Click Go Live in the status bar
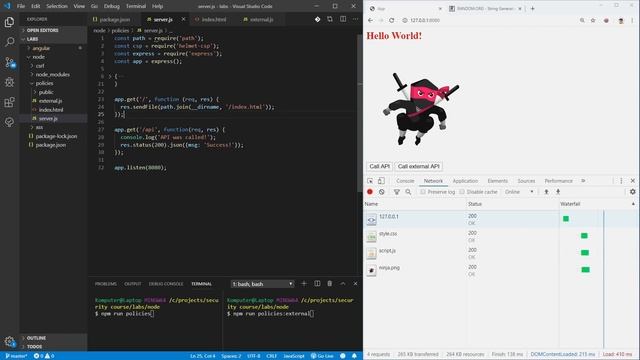This screenshot has height=360, width=640. tap(322, 356)
